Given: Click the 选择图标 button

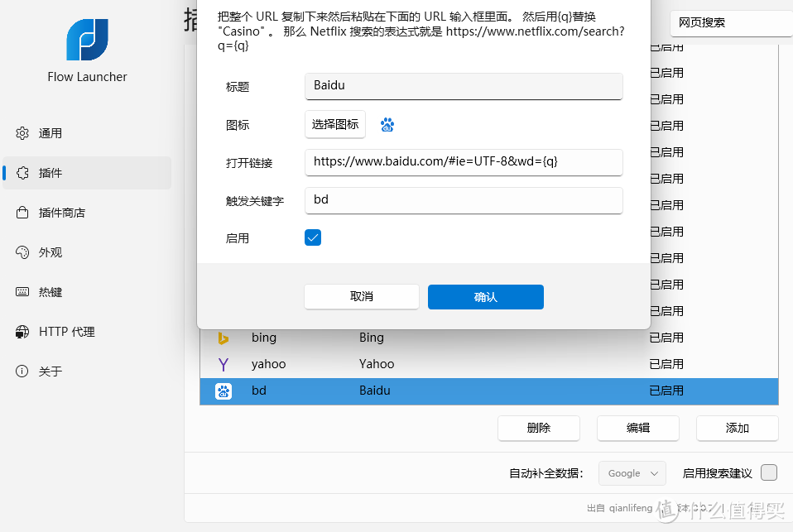Looking at the screenshot, I should click(335, 124).
